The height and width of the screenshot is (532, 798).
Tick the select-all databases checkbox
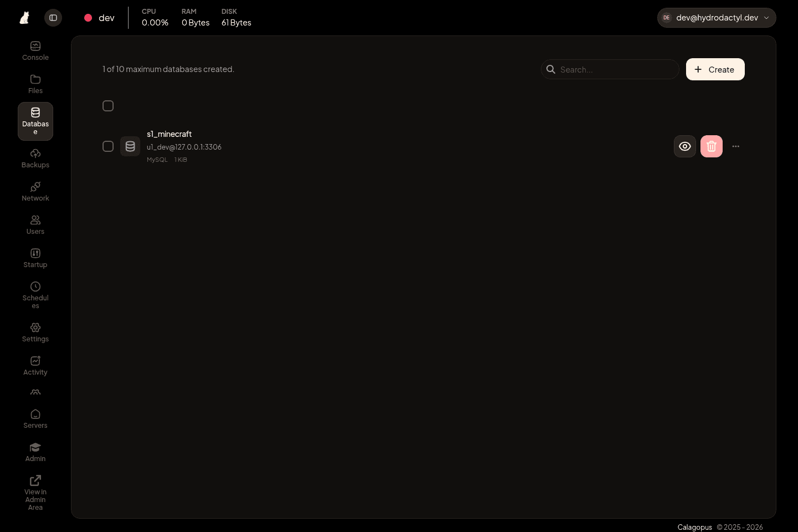108,106
